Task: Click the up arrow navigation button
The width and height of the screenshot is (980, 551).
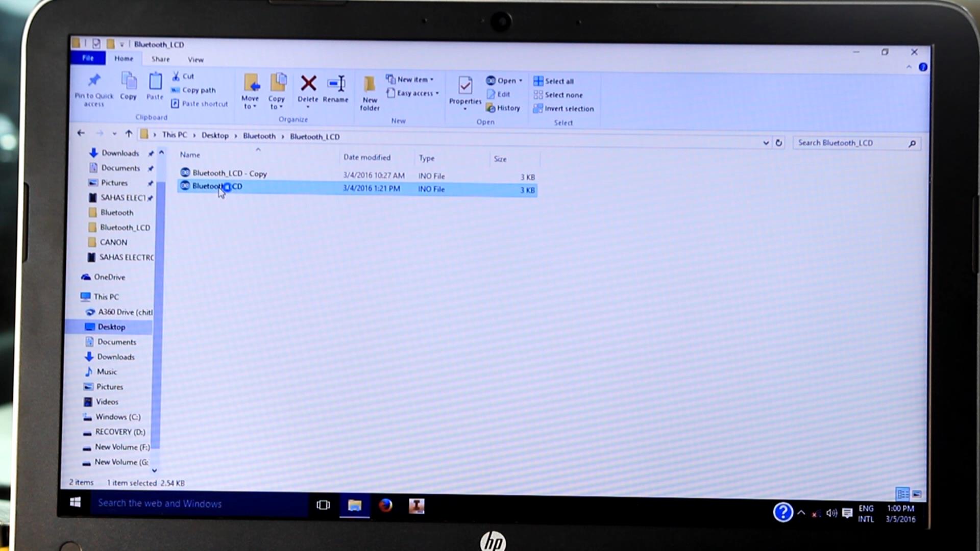Action: tap(129, 134)
